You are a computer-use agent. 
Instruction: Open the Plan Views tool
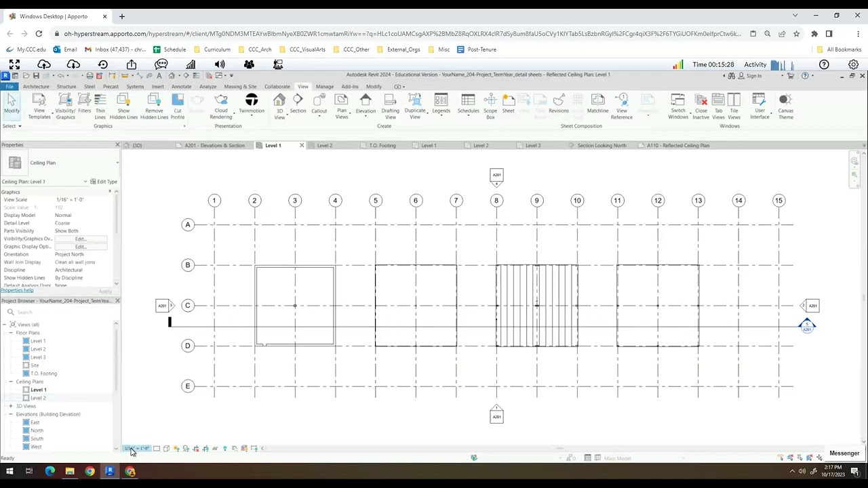coord(342,106)
